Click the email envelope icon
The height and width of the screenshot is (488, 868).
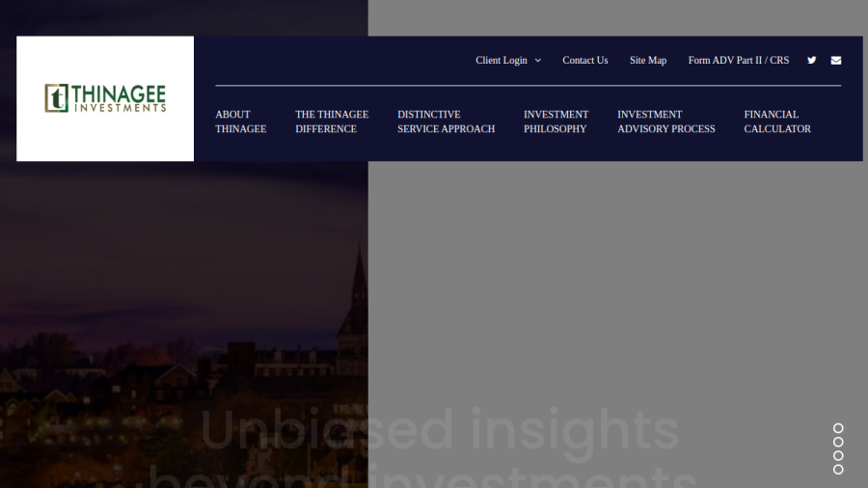(x=836, y=61)
